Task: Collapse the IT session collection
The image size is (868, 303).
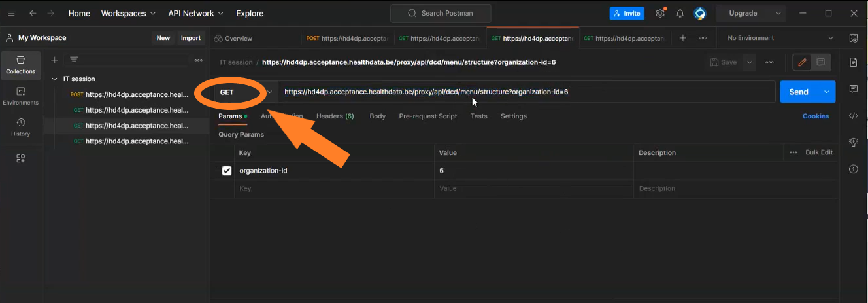Action: 55,79
